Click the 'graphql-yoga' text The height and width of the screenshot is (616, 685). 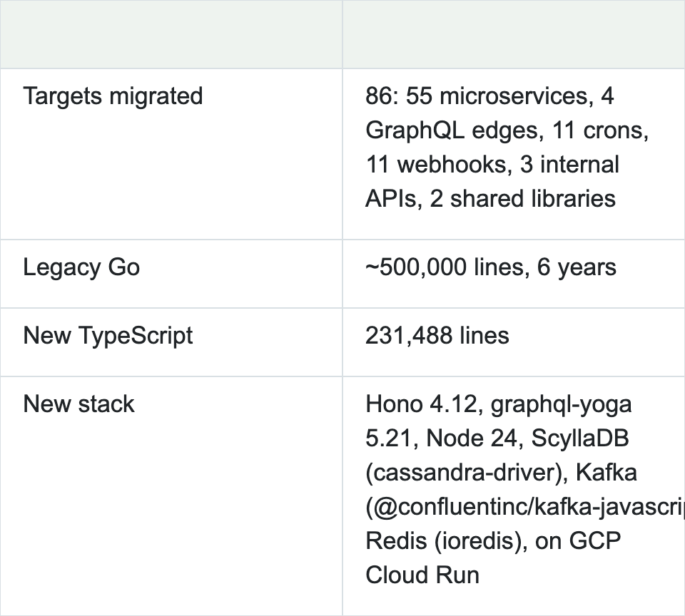(x=561, y=404)
